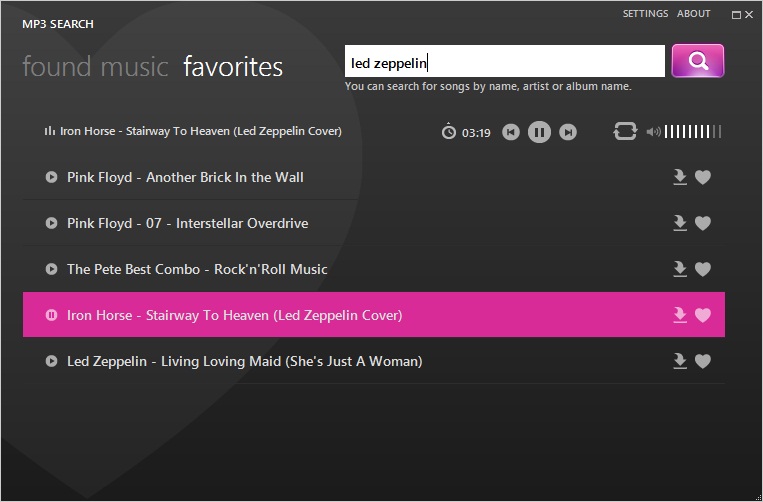Adjust the volume level bars
This screenshot has height=502, width=763.
[x=692, y=132]
